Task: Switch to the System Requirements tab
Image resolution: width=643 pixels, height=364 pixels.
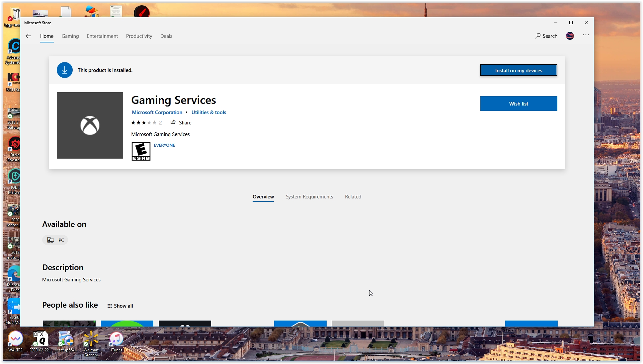Action: click(x=309, y=196)
